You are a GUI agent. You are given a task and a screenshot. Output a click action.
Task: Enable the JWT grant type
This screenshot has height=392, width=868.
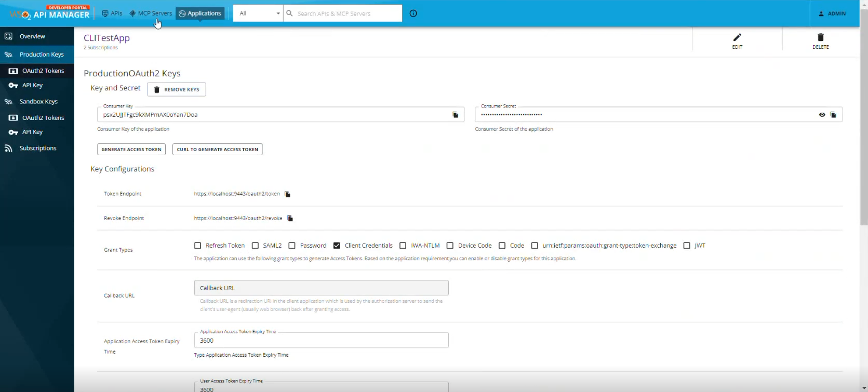[x=687, y=246]
